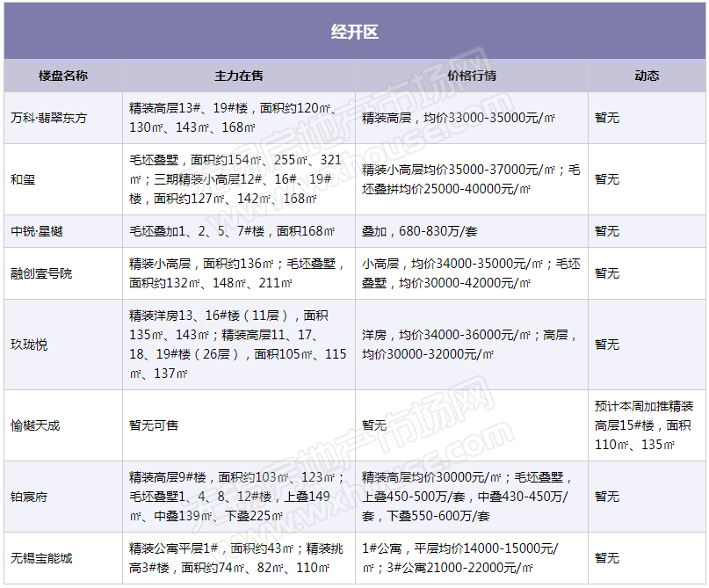The width and height of the screenshot is (709, 588).
Task: Click the 和玺 project name cell
Action: 24,179
